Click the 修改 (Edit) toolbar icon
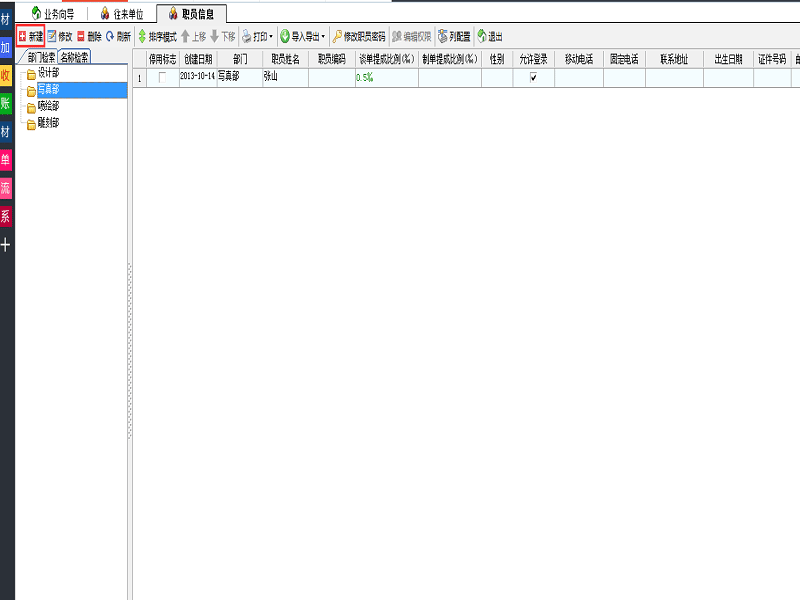800x600 pixels. point(59,36)
